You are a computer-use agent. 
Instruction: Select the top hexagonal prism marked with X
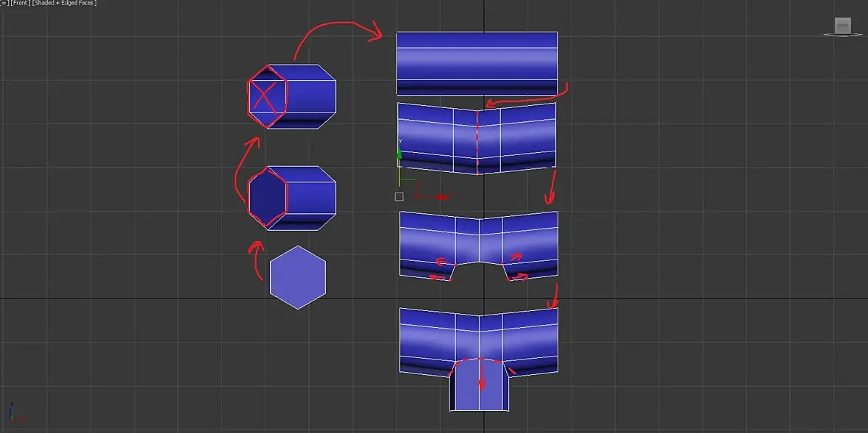[x=292, y=97]
